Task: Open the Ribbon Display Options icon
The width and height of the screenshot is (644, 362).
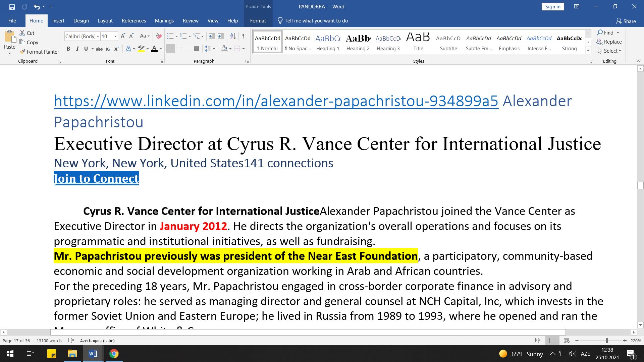Action: 577,7
